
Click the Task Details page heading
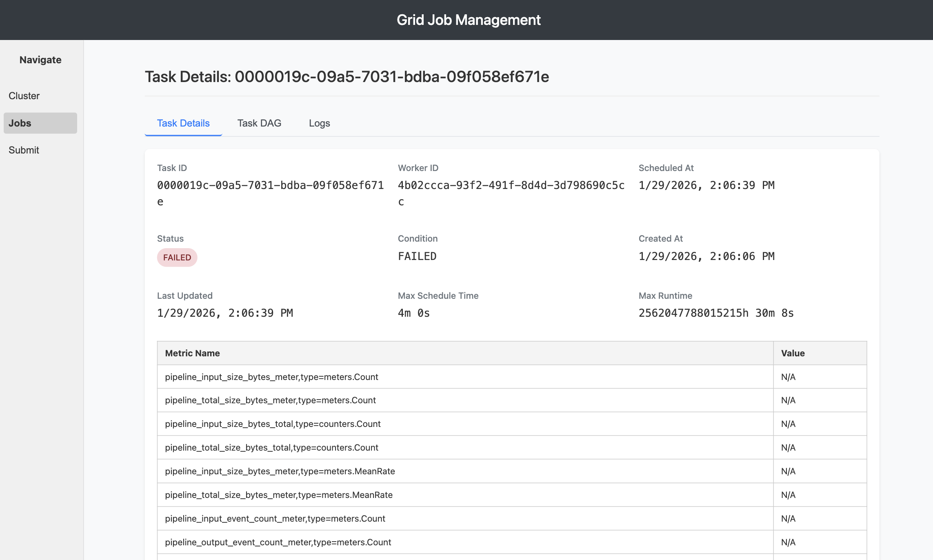347,77
